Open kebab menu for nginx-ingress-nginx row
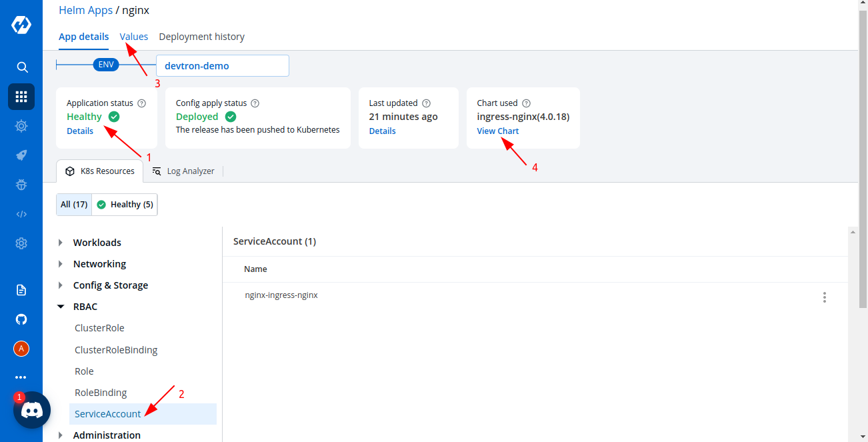The height and width of the screenshot is (442, 868). tap(825, 297)
